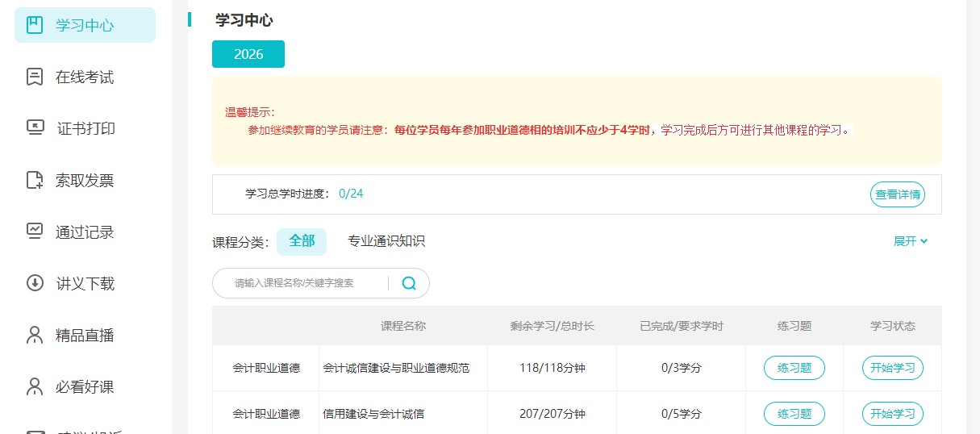Open 练习题 for 会计诚信建设与职业道德规范

794,368
